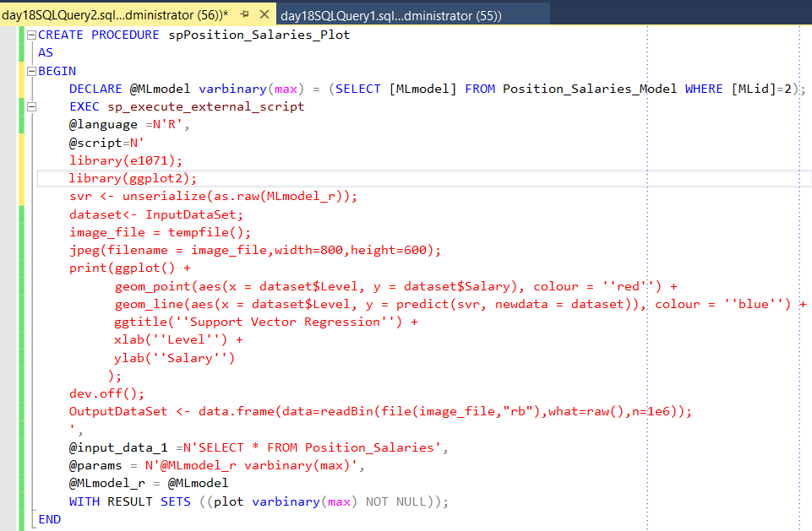Click WITH RESULT SETS line
The width and height of the screenshot is (812, 531).
(x=259, y=501)
